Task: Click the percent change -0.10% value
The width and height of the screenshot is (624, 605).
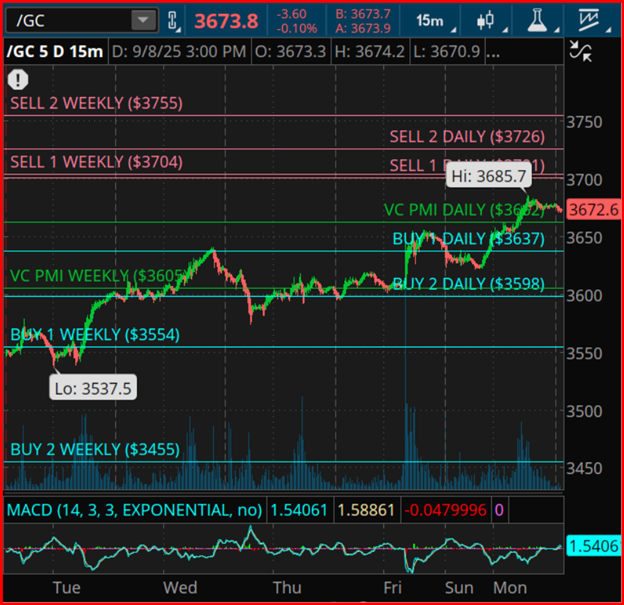Action: pyautogui.click(x=297, y=28)
